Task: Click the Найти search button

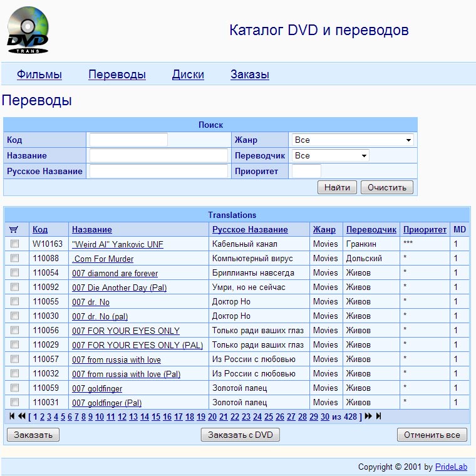Action: coord(337,187)
